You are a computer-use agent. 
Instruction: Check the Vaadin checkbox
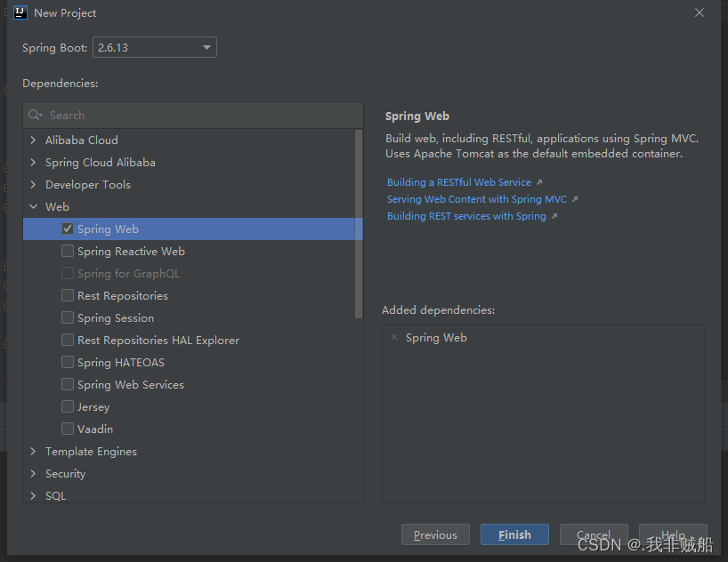(68, 430)
